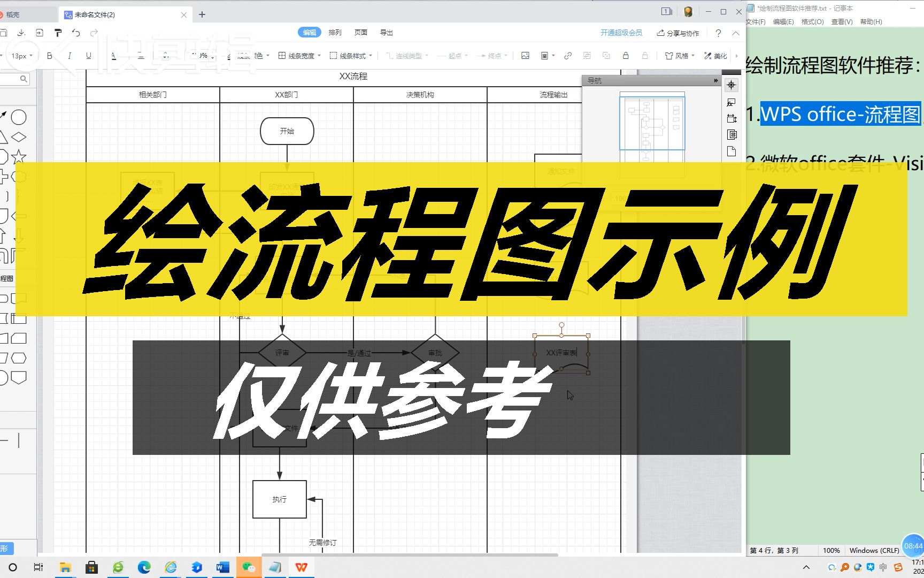
Task: Click the highlighted WPS office-流程图 text in Notepad
Action: coord(841,114)
